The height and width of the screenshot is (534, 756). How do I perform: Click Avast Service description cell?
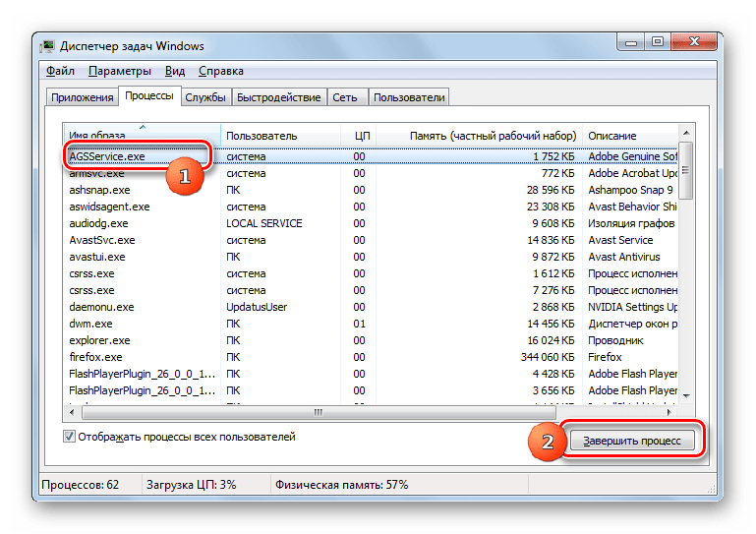coord(620,240)
